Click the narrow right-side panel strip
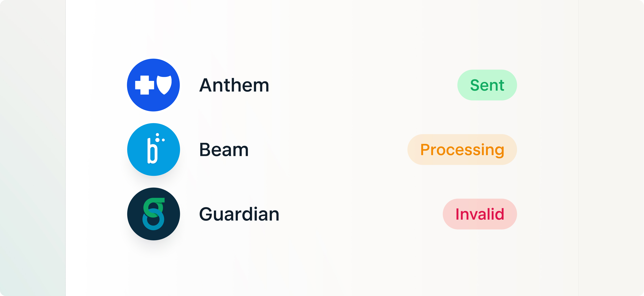Screen dimensions: 644x296 click(x=611, y=148)
